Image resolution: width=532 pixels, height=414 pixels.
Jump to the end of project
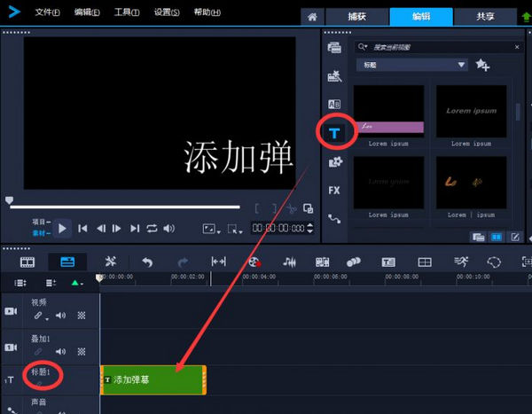(135, 229)
